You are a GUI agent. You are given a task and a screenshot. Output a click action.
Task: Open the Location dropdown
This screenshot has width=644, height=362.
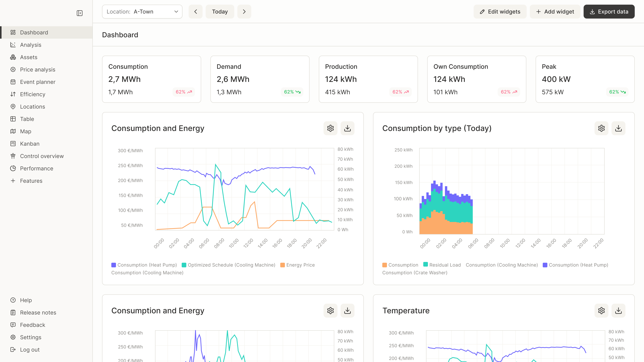click(x=142, y=11)
